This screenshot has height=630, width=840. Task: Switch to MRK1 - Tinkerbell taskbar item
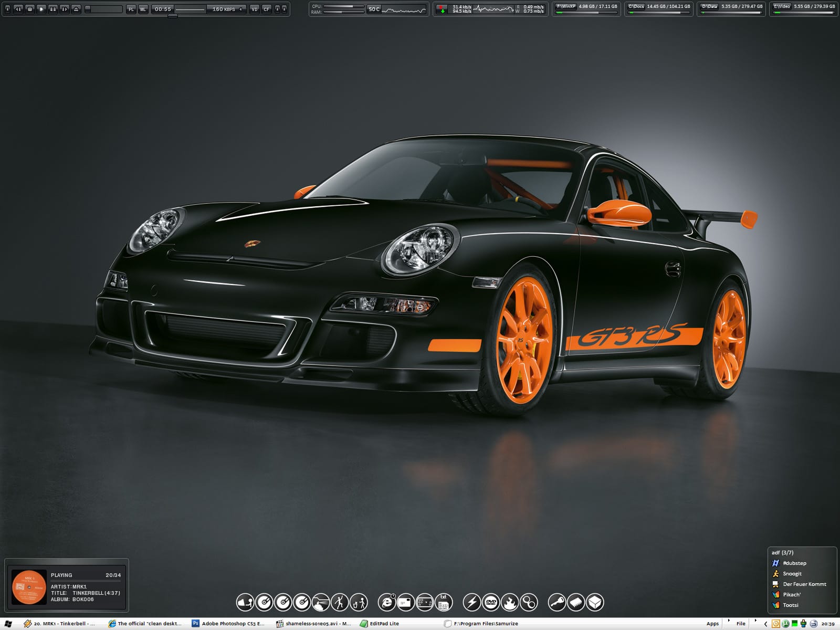pyautogui.click(x=59, y=624)
